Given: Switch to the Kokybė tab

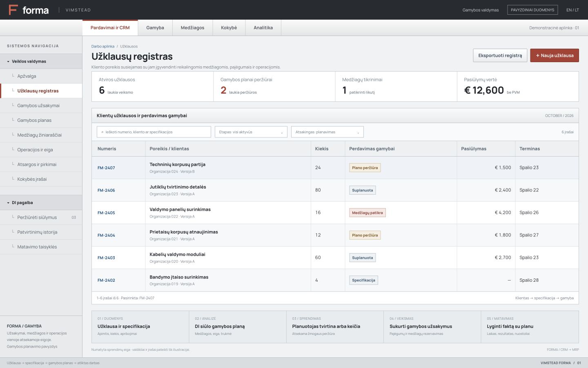Looking at the screenshot, I should (x=229, y=28).
